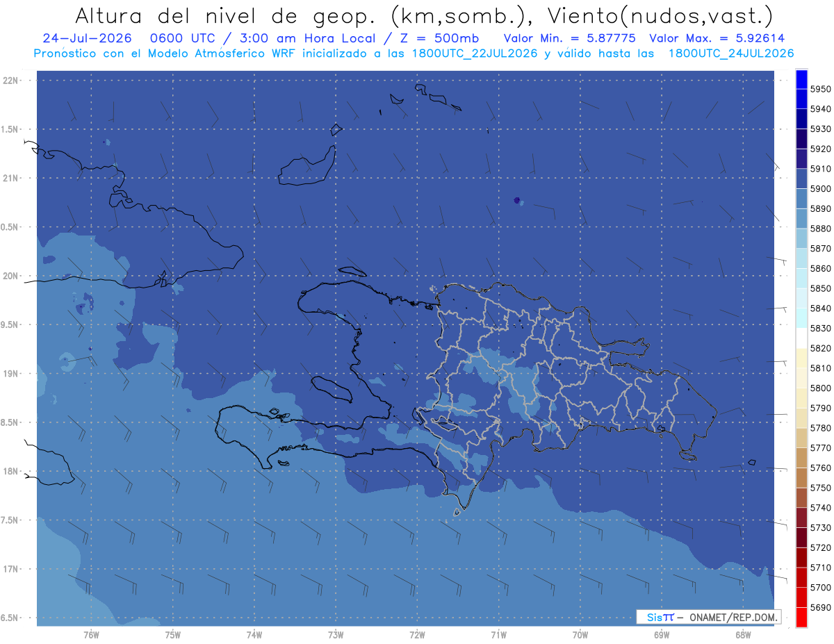Click the "5950" colorbar value
This screenshot has width=834, height=644.
(820, 89)
